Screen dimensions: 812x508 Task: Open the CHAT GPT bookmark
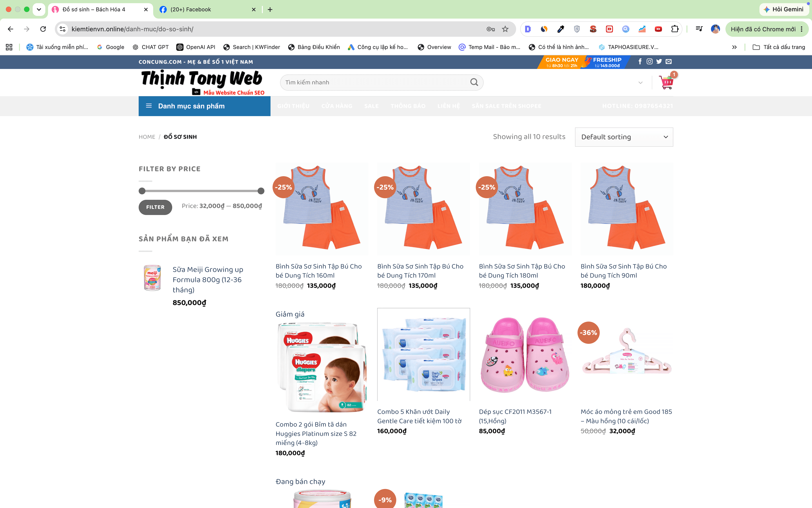151,47
